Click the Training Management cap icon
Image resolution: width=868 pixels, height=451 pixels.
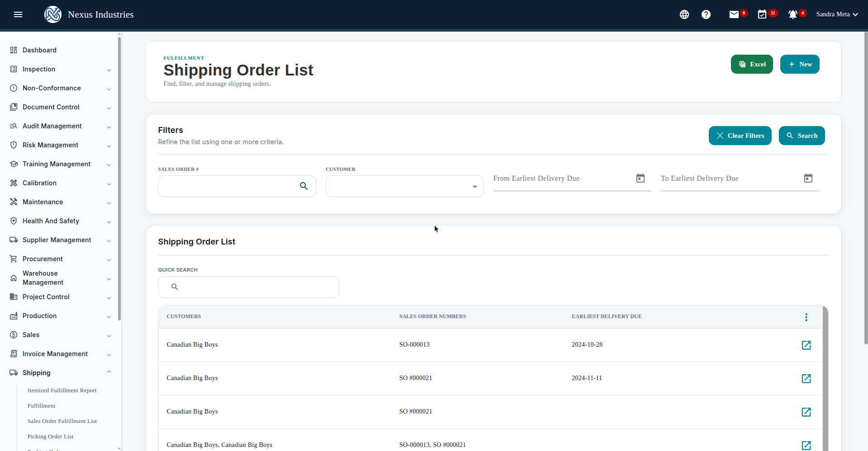[x=14, y=164]
